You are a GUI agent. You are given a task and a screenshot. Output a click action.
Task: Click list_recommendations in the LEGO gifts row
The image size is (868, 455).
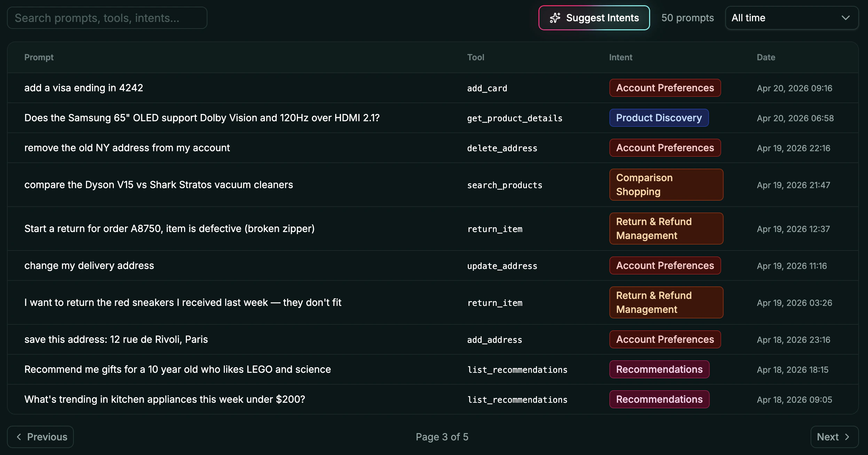[517, 370]
